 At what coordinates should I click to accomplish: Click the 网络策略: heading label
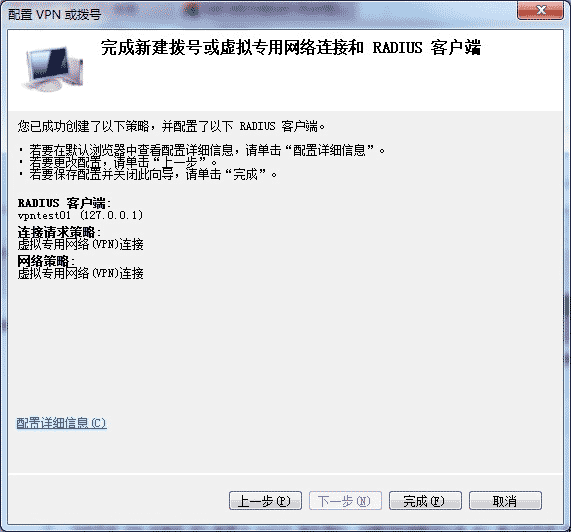pos(46,261)
